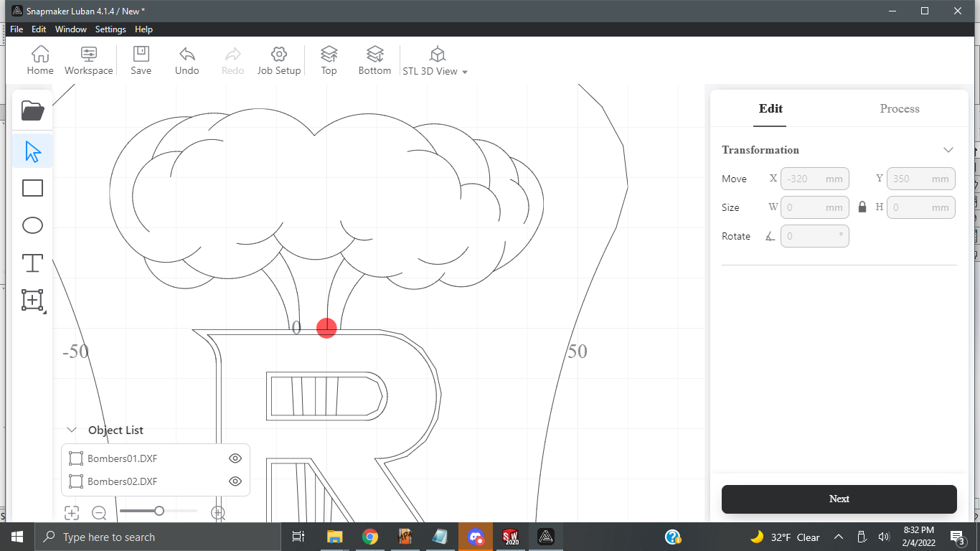Collapse the Transformation section
The width and height of the screenshot is (980, 551).
[x=948, y=150]
